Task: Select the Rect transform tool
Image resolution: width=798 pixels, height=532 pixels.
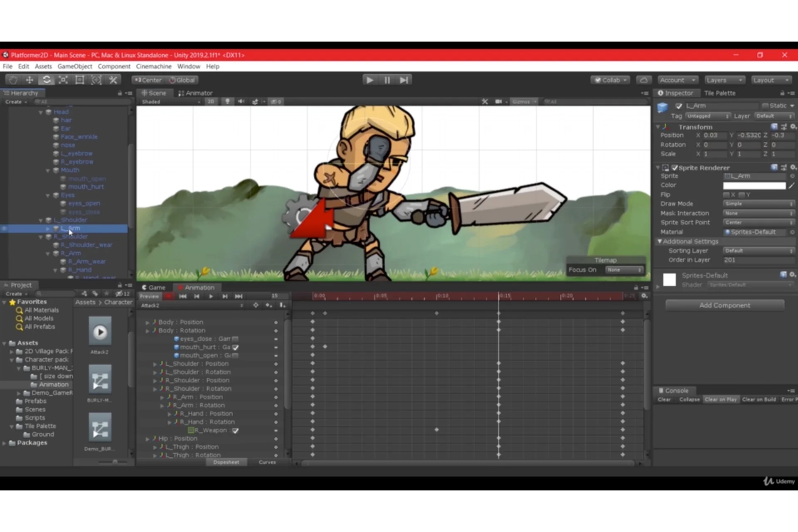Action: tap(79, 80)
